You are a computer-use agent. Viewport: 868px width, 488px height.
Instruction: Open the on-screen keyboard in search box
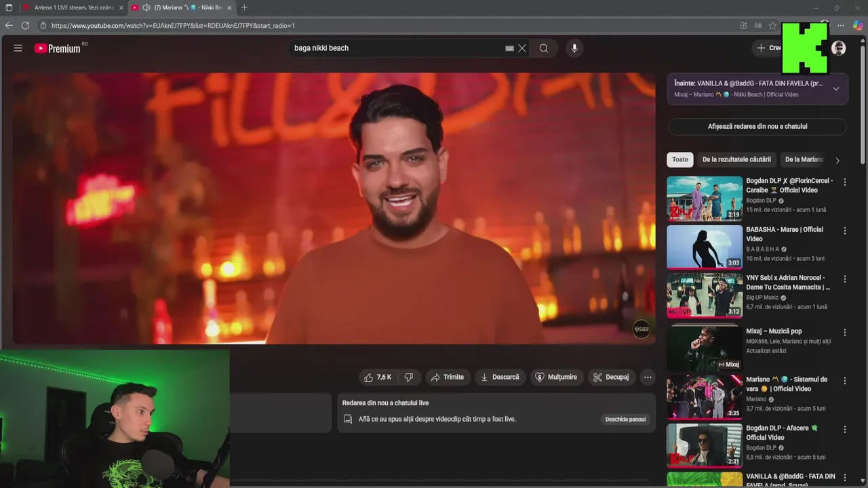[x=509, y=48]
